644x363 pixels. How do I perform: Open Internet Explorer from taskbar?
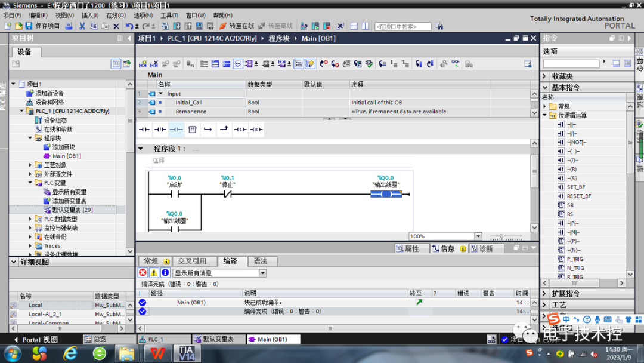(x=70, y=353)
